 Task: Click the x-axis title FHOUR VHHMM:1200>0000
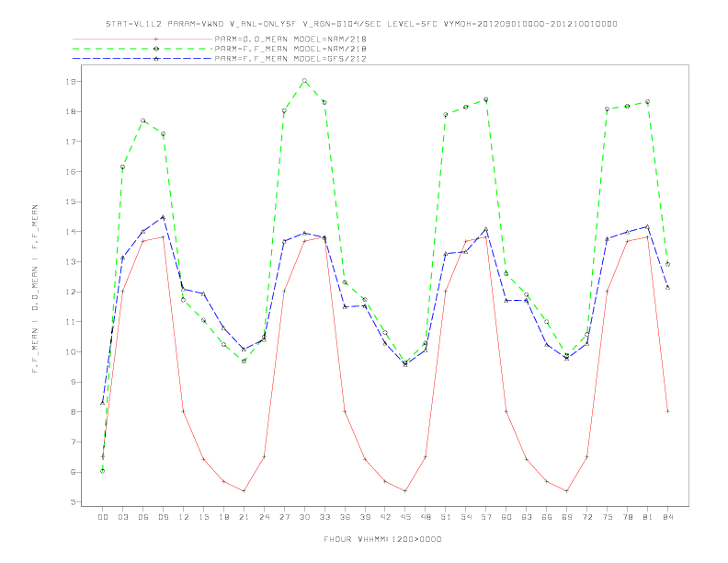tap(382, 539)
